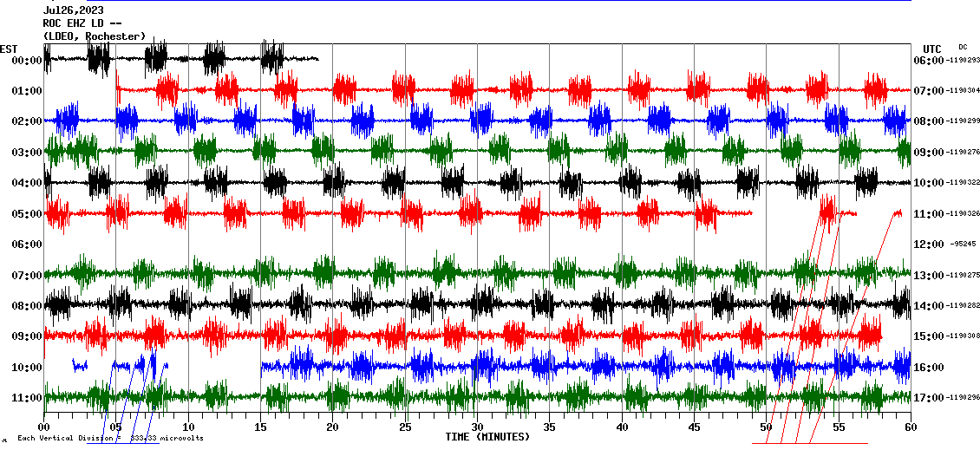Click the TIME (MINUTES) axis title
Screen dimensions: 980x450
tap(487, 437)
